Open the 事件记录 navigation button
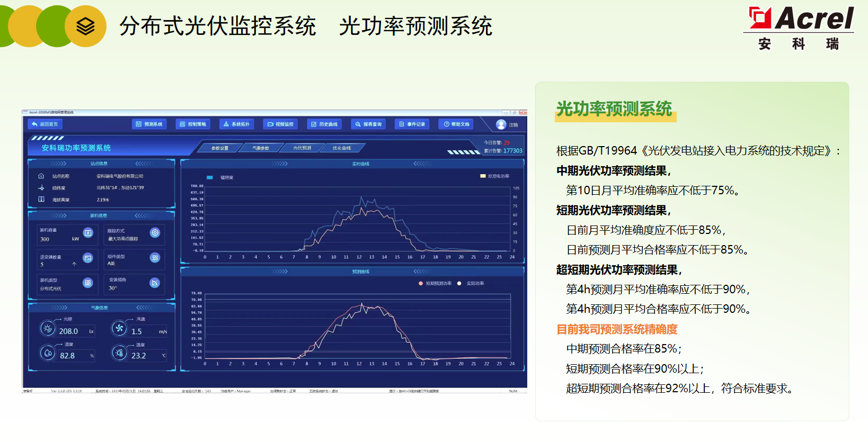Image resolution: width=868 pixels, height=442 pixels. tap(412, 124)
